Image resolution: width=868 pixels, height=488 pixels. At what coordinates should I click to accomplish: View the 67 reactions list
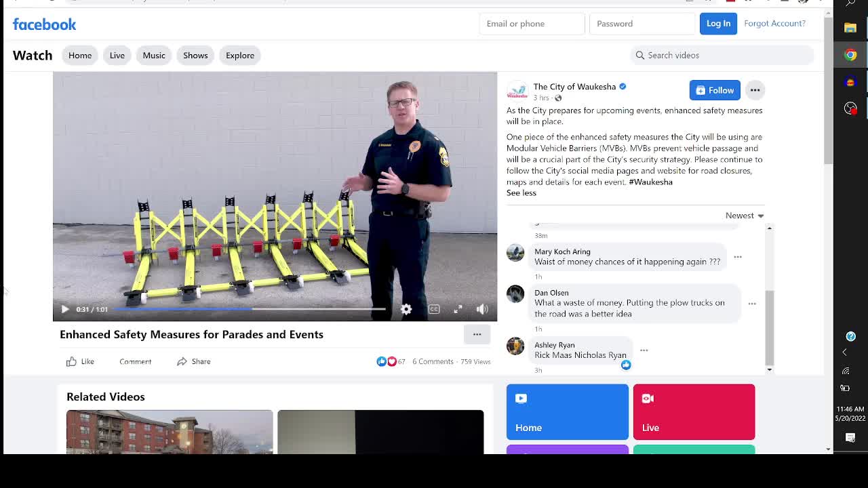point(391,362)
